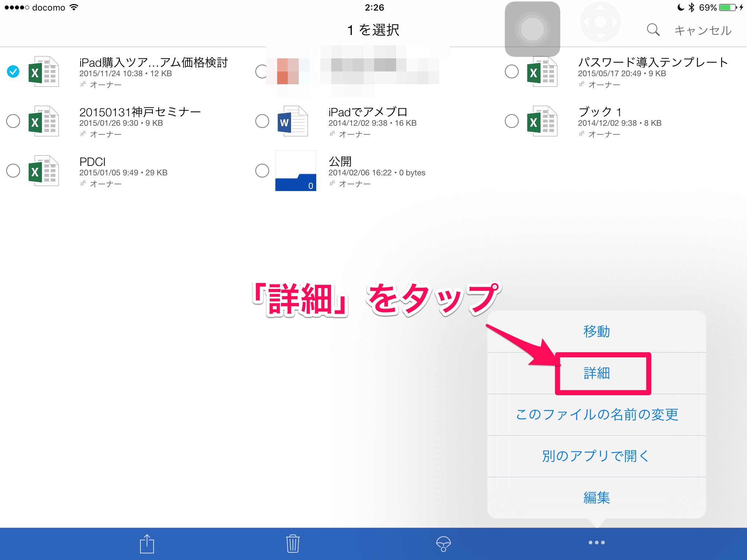747x560 pixels.
Task: Tap the search magnifier icon
Action: [x=653, y=30]
